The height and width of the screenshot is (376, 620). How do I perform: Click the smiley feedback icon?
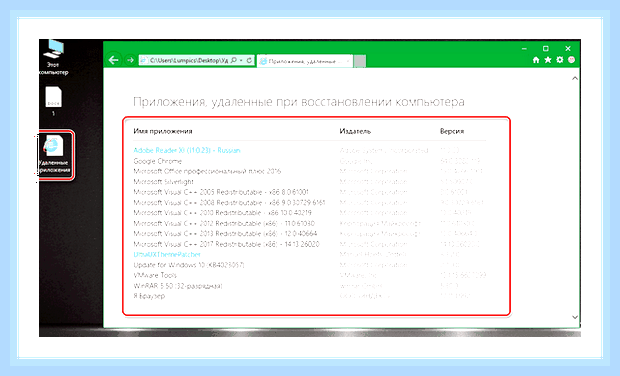tap(571, 60)
